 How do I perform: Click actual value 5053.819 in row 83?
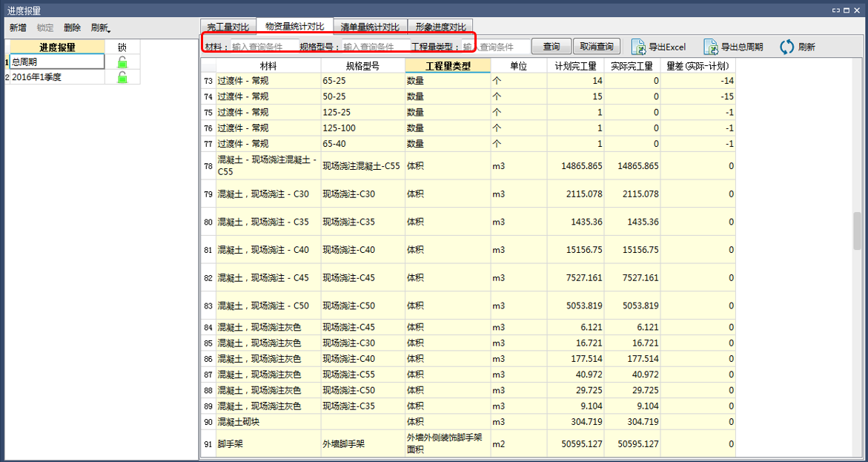632,306
